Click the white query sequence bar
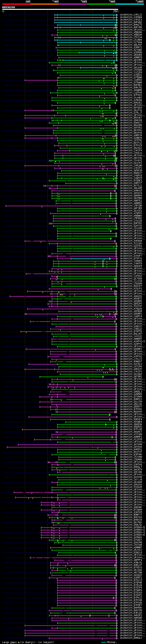 pos(60,10)
